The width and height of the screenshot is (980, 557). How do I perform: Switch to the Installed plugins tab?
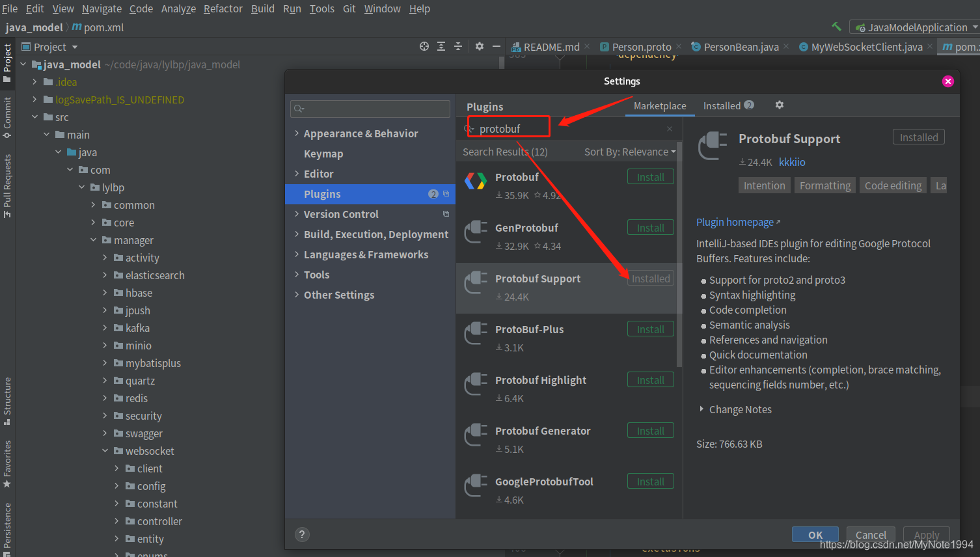pos(728,105)
